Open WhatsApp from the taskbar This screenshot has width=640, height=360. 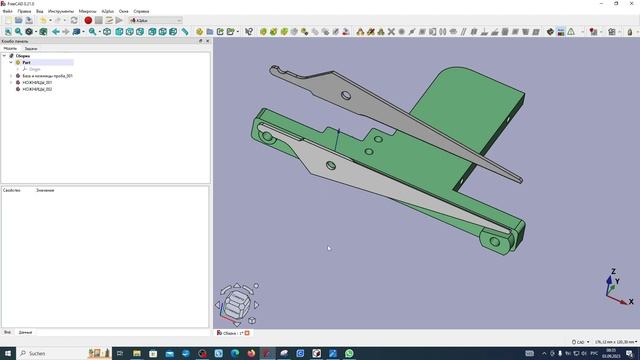pos(349,353)
